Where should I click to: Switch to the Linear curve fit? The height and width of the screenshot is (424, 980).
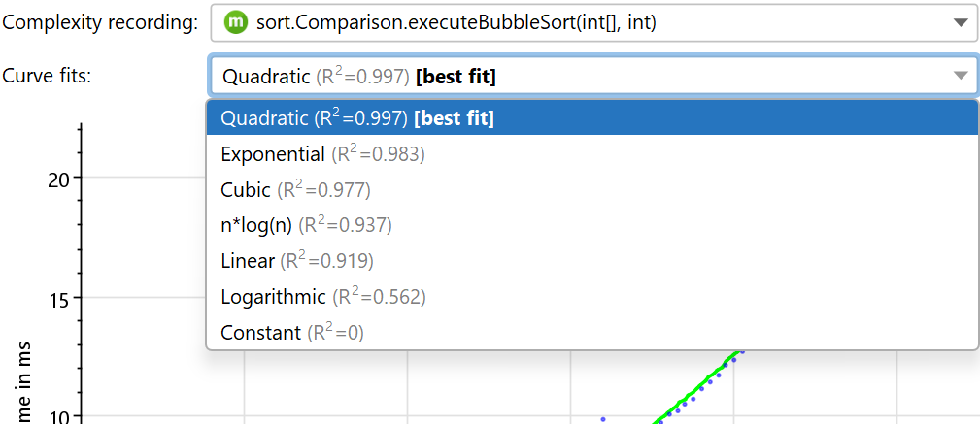click(x=297, y=261)
